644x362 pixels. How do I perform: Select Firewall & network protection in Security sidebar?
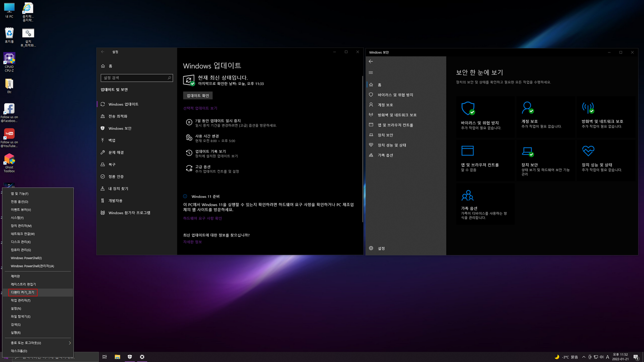(x=406, y=115)
